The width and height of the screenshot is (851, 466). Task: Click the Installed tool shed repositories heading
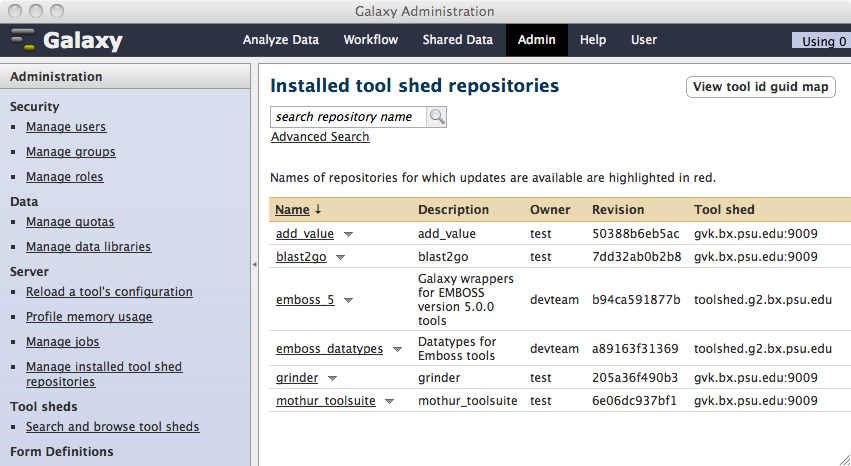(x=415, y=86)
